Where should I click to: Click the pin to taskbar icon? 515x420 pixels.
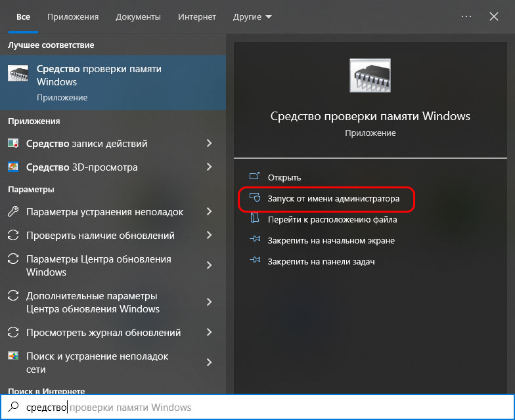point(255,260)
